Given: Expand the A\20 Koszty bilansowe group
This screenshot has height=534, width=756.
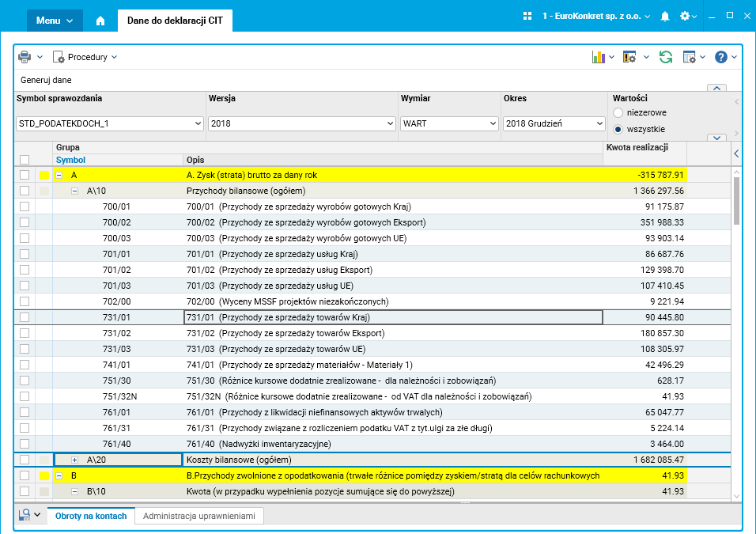Looking at the screenshot, I should [75, 460].
